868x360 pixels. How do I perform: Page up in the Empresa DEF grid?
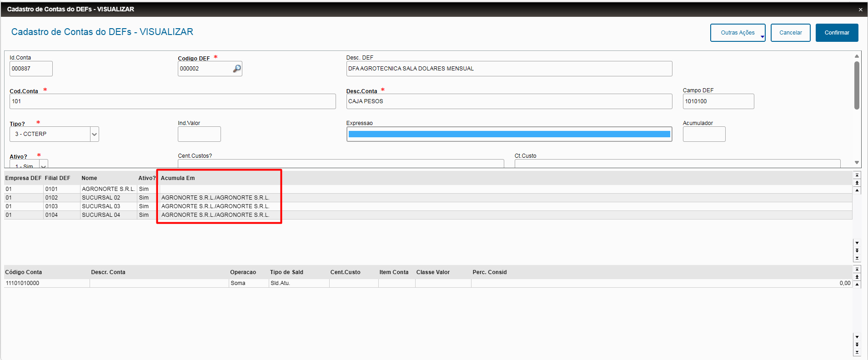click(857, 183)
